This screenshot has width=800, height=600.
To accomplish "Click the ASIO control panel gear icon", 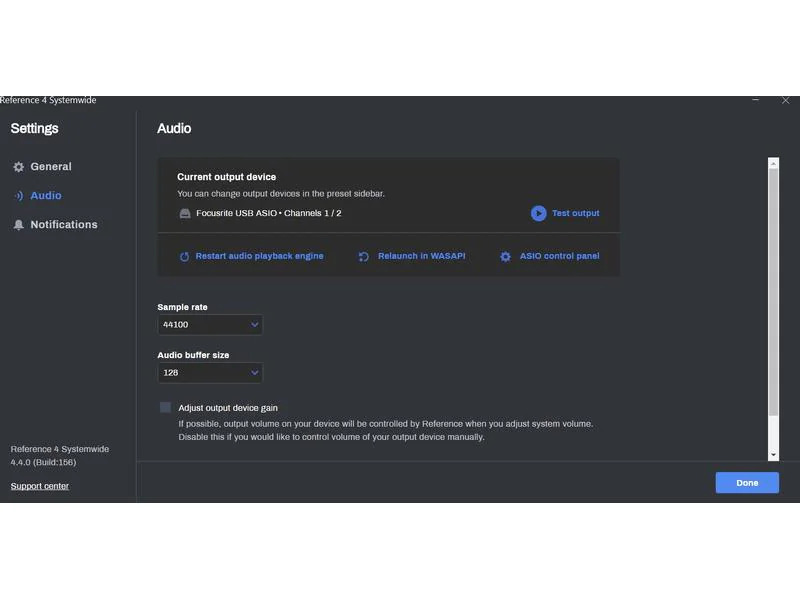I will [x=505, y=256].
